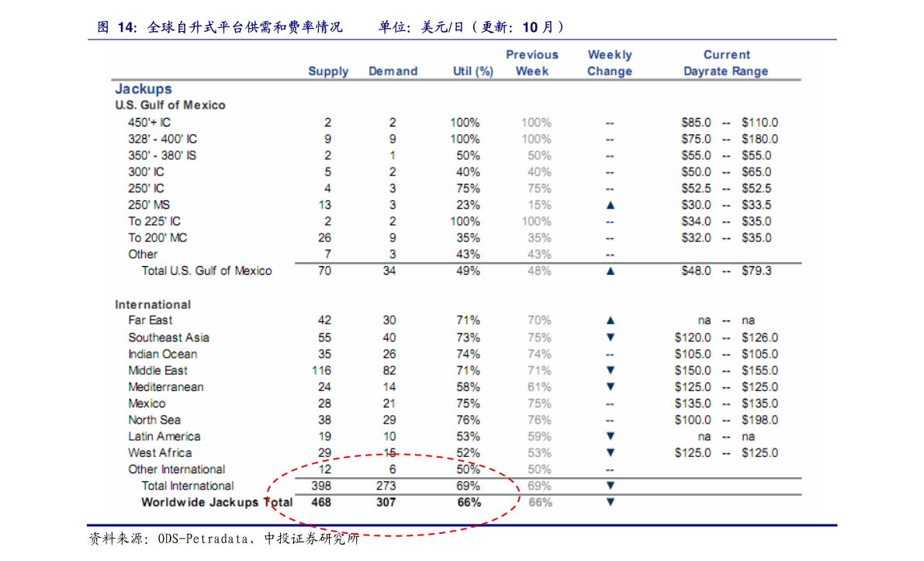Image resolution: width=924 pixels, height=561 pixels.
Task: Click the up arrow in the 250' MS row
Action: coord(610,205)
